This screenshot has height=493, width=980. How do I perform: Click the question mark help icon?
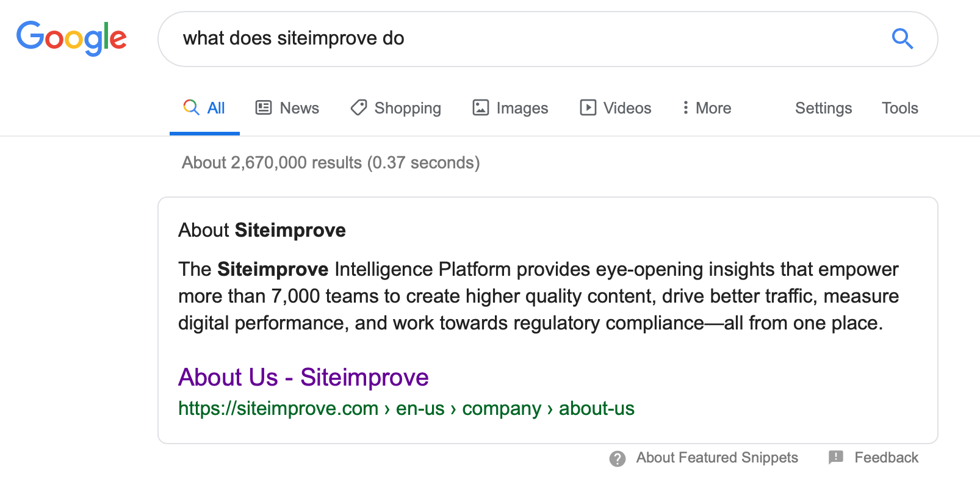(x=618, y=458)
